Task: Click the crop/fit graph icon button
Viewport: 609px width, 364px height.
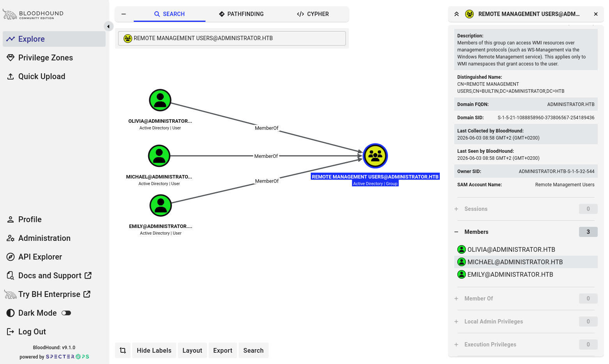Action: 123,350
